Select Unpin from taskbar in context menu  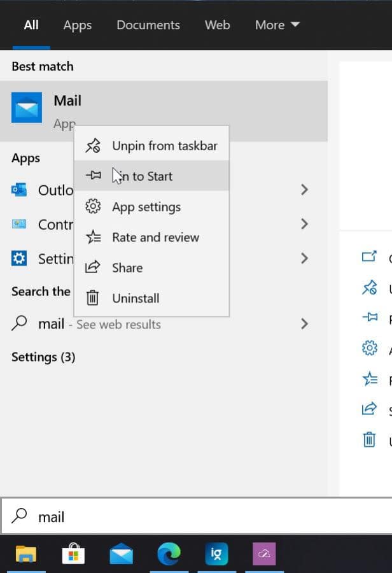(151, 145)
